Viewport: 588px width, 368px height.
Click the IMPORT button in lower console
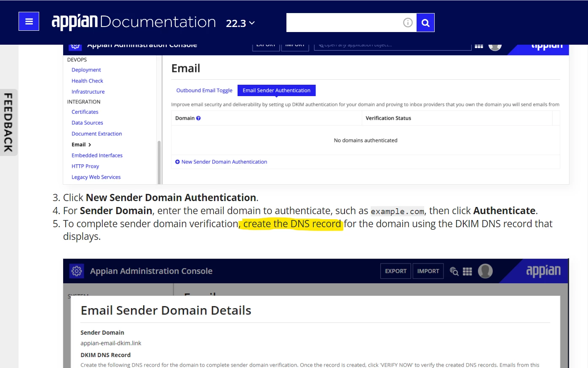click(428, 271)
